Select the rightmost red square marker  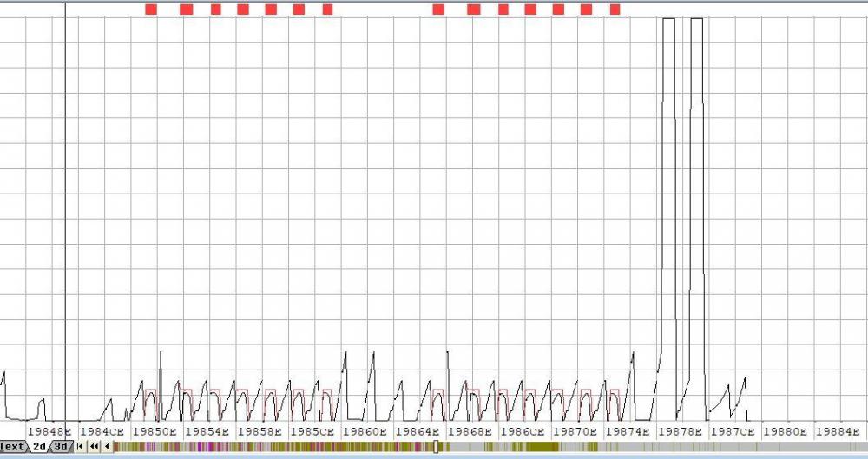pyautogui.click(x=615, y=10)
